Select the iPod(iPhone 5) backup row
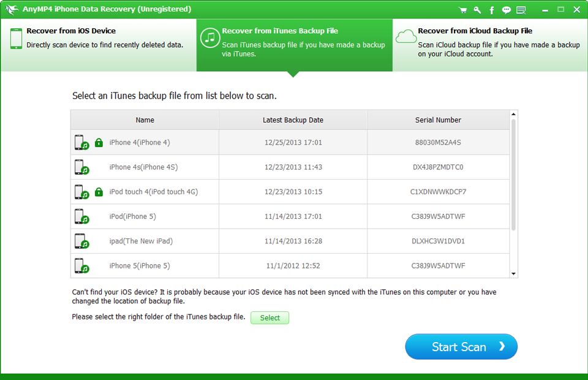Image resolution: width=588 pixels, height=380 pixels. 293,216
